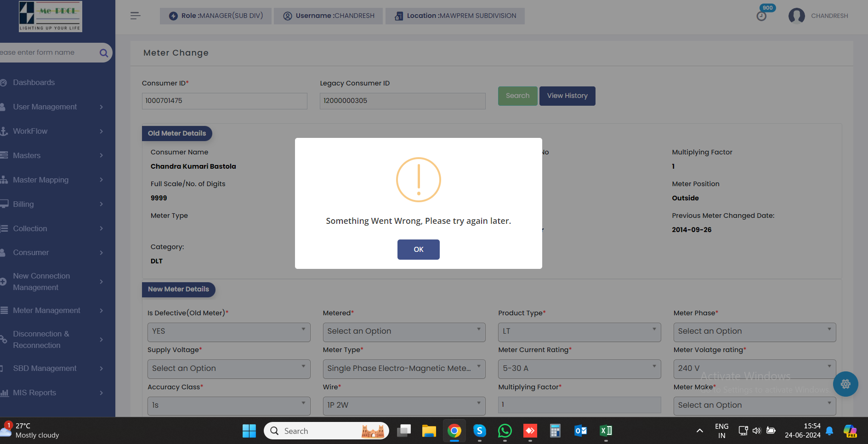The width and height of the screenshot is (868, 444).
Task: Open the Meter Voltage rating dropdown
Action: coord(755,369)
